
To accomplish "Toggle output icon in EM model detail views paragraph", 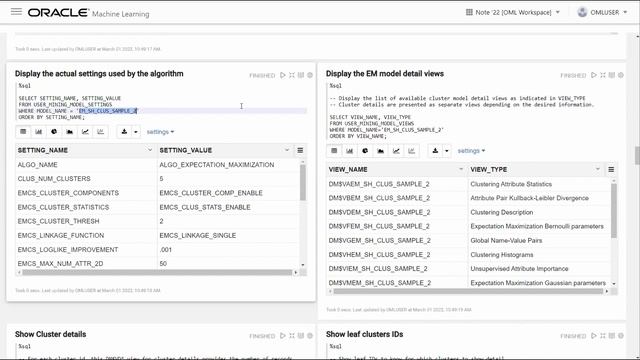I will coord(612,75).
